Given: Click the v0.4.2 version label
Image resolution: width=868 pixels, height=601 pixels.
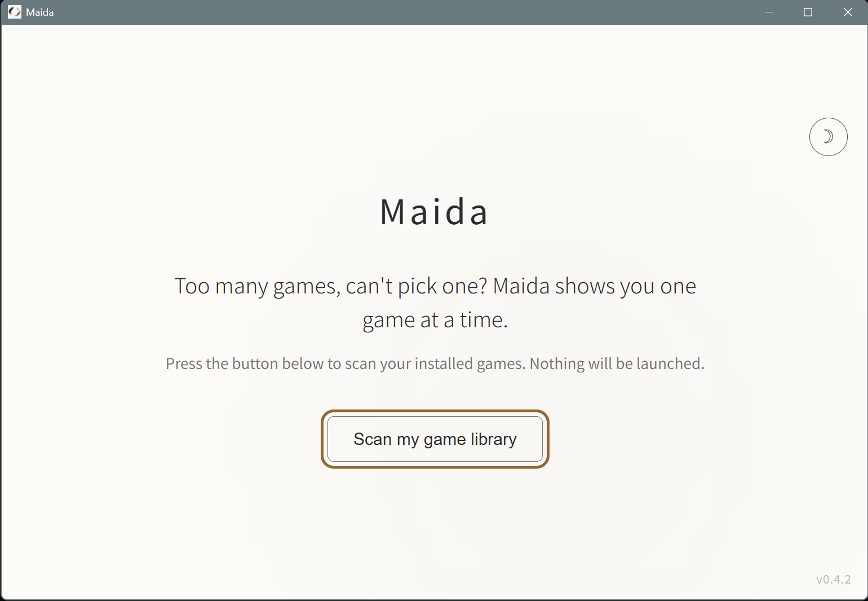Looking at the screenshot, I should point(833,579).
